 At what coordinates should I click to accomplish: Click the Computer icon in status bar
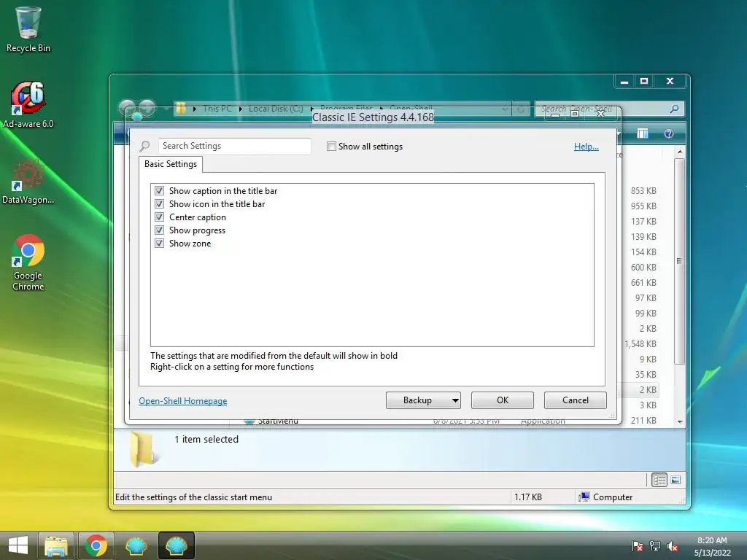click(x=584, y=497)
